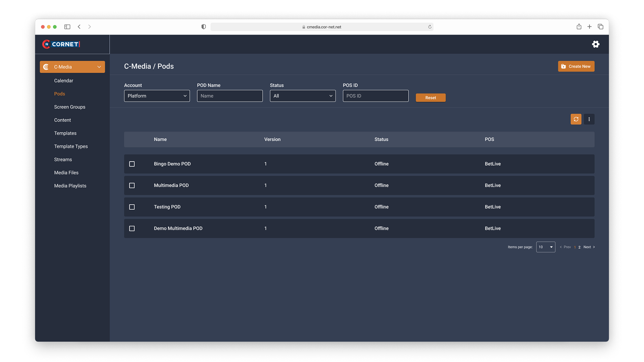Focus the POD Name input field
This screenshot has width=644, height=362.
point(229,96)
